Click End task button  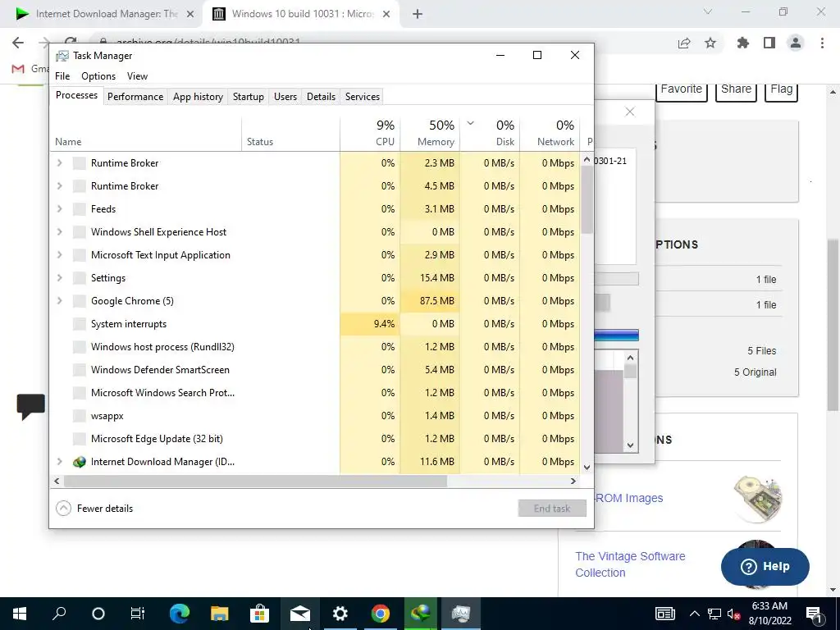point(552,509)
